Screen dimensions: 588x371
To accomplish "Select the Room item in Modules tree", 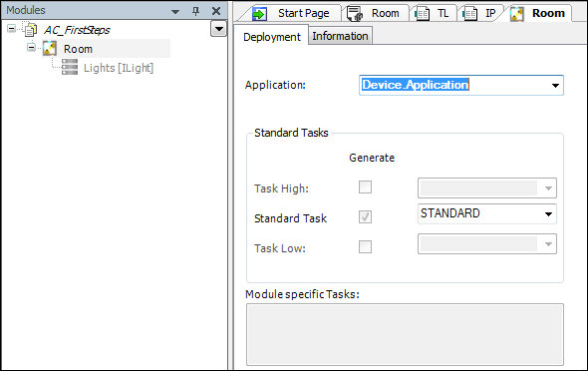I will point(78,49).
